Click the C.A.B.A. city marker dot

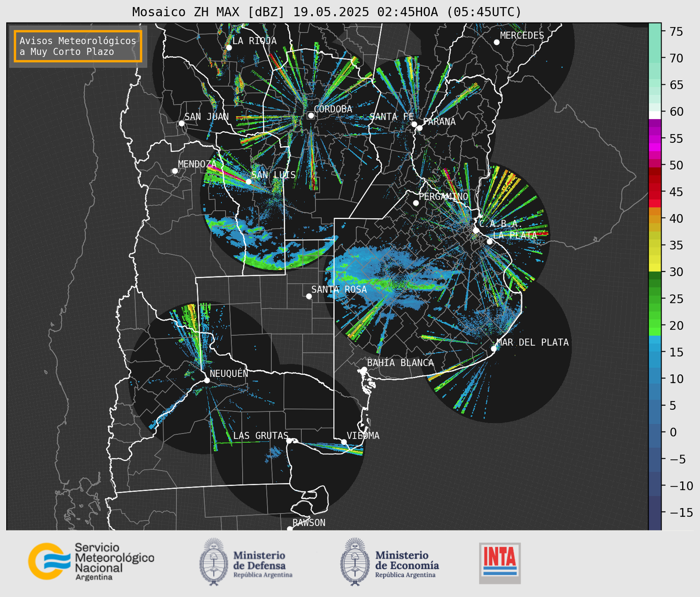tap(476, 230)
